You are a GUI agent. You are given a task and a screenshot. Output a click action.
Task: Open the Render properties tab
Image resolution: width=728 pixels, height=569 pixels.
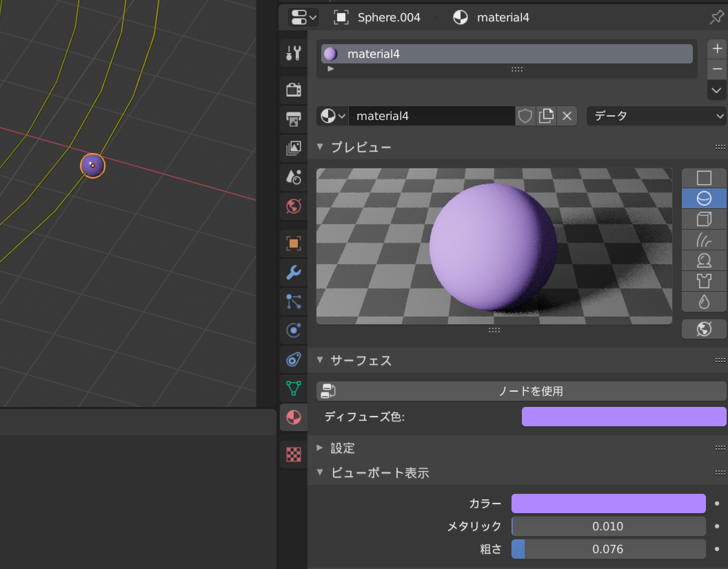(x=294, y=90)
